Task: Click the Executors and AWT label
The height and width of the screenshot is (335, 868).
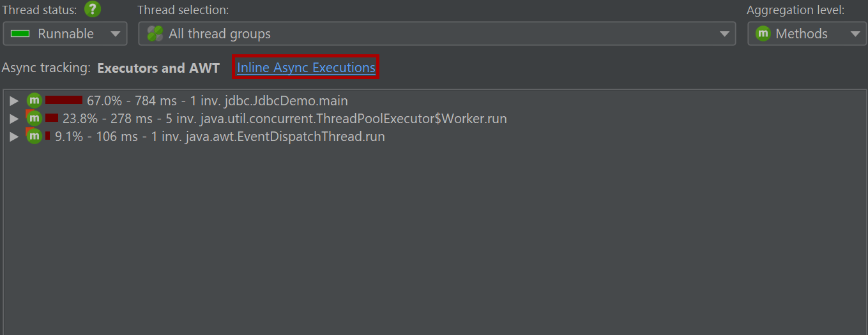Action: tap(158, 68)
